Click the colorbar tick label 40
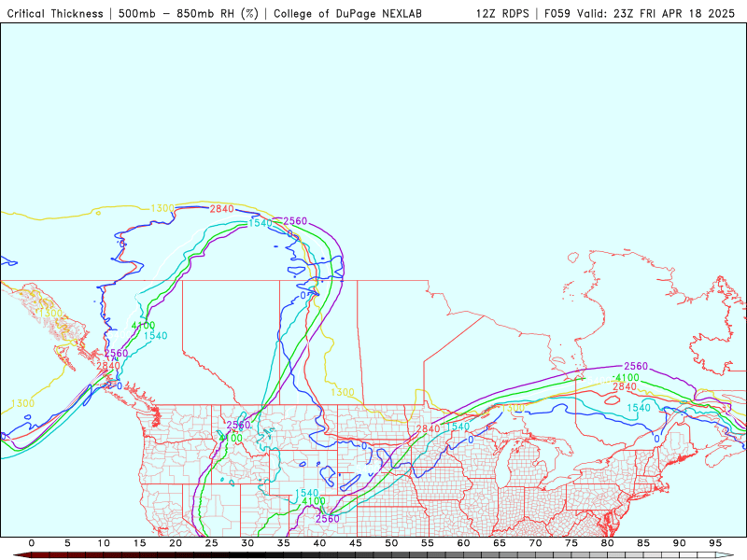Screen dimensions: 747x560 (319, 543)
